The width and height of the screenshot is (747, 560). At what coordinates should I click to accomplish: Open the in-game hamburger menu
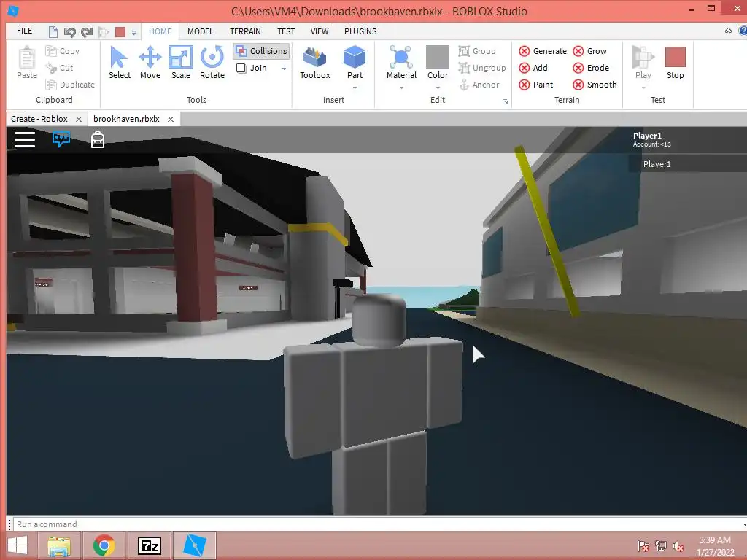click(x=25, y=139)
